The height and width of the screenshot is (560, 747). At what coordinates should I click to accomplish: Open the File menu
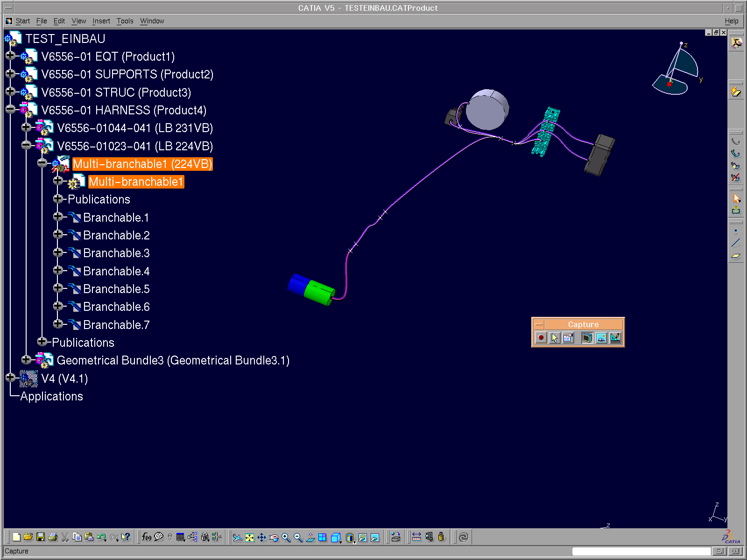(x=42, y=21)
